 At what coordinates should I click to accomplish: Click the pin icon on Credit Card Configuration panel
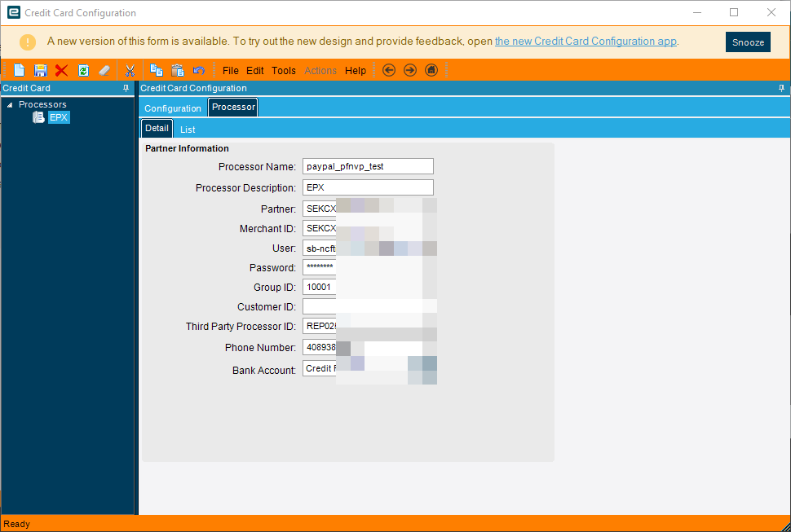(781, 88)
